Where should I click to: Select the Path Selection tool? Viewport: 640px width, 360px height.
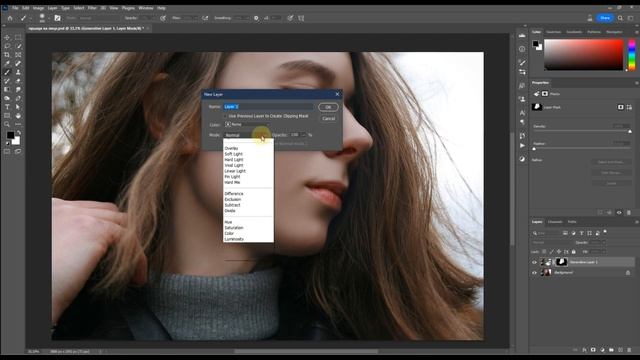point(18,107)
